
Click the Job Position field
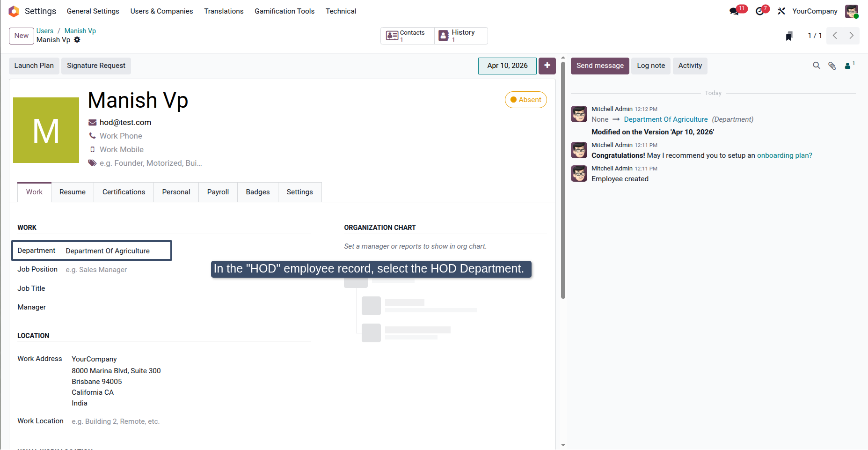point(187,270)
